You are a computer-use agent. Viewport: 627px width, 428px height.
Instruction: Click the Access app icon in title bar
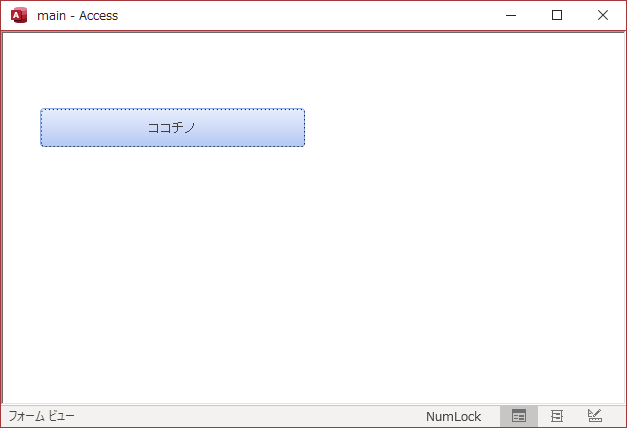point(18,15)
